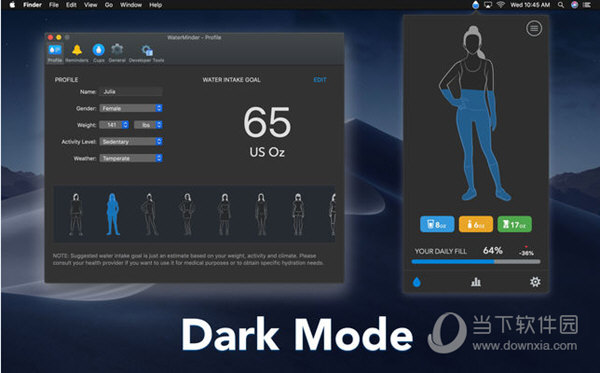Adjust the weight stepper arrows next to 141
The width and height of the screenshot is (600, 373).
(125, 125)
